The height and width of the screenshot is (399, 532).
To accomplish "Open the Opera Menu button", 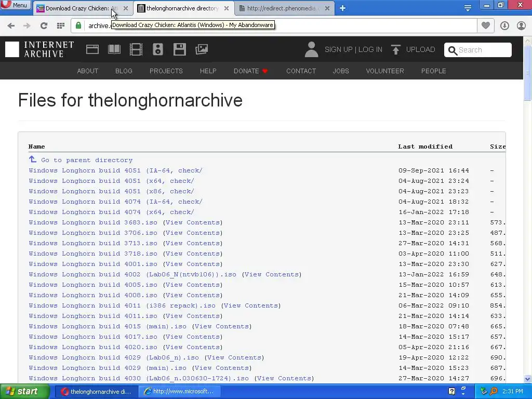I will click(15, 5).
